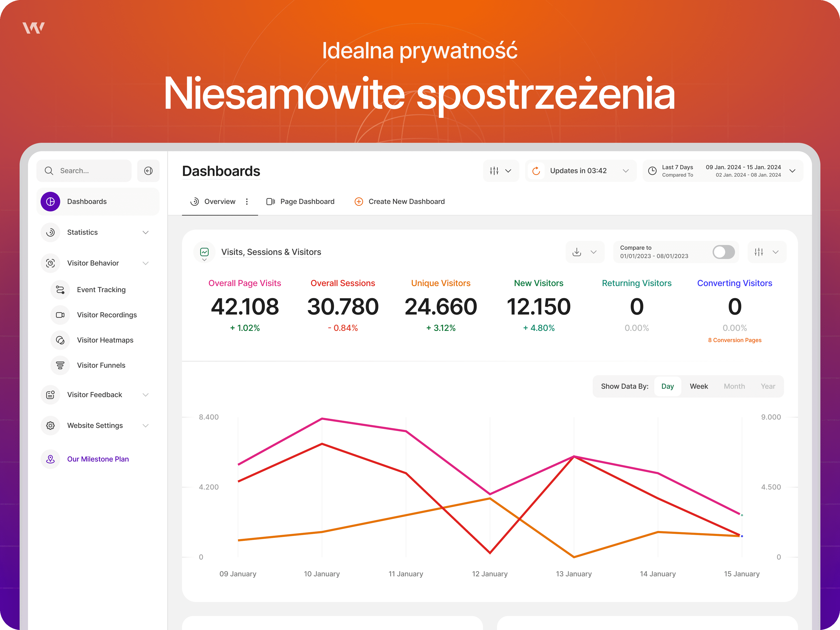Viewport: 840px width, 630px height.
Task: Open the widget settings dropdown chevron
Action: point(775,252)
